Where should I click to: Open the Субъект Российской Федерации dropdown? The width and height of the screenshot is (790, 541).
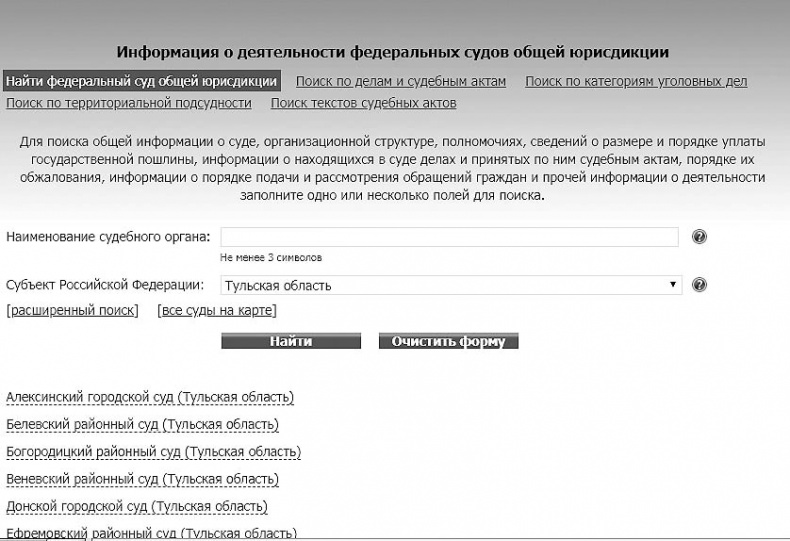click(450, 286)
